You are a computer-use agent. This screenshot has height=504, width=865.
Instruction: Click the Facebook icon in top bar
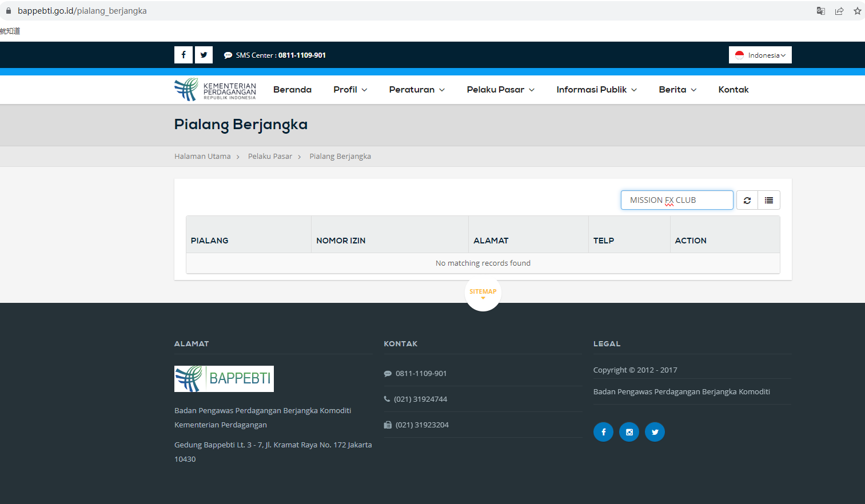click(184, 55)
